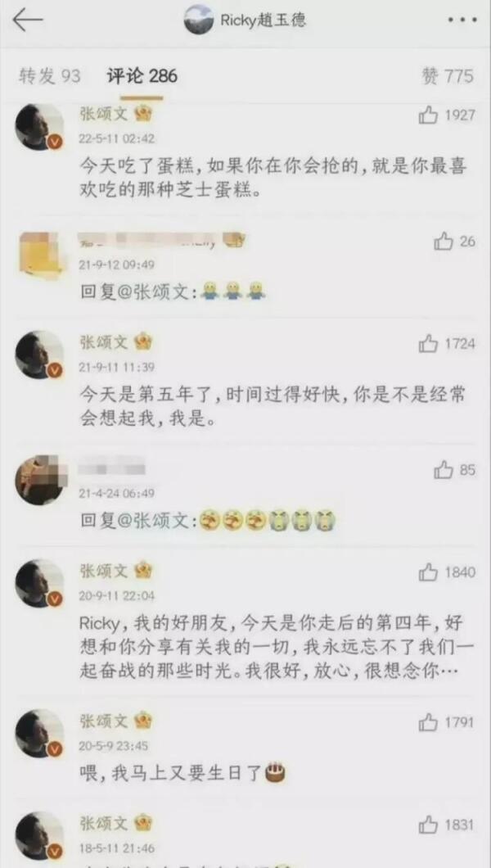This screenshot has height=868, width=491.
Task: Open Ricky赵玉德 profile avatar in header
Action: [199, 20]
